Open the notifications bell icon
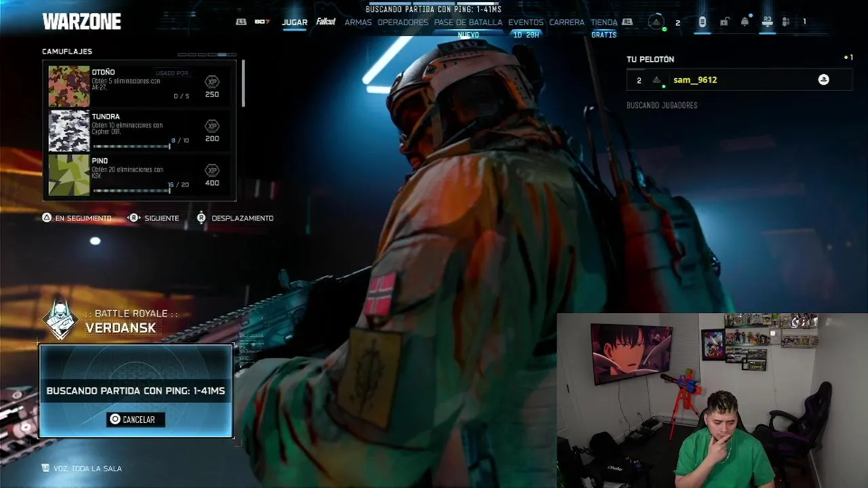This screenshot has height=488, width=868. [x=745, y=22]
